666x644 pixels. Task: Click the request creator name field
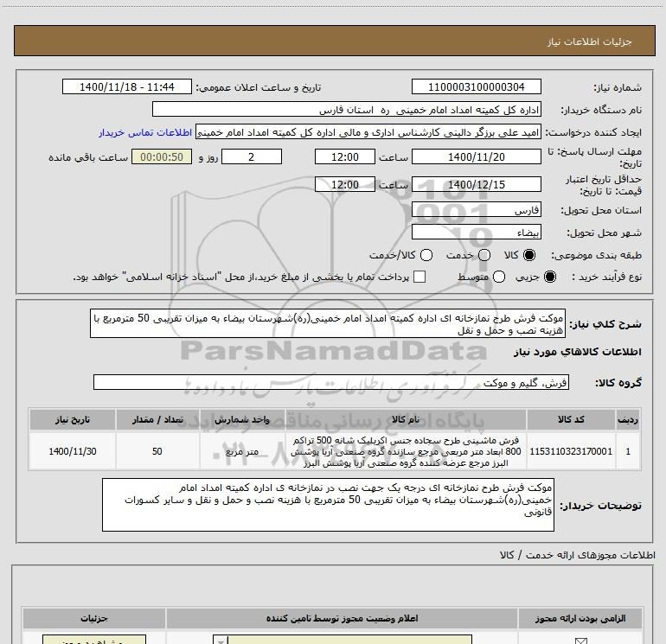(368, 133)
